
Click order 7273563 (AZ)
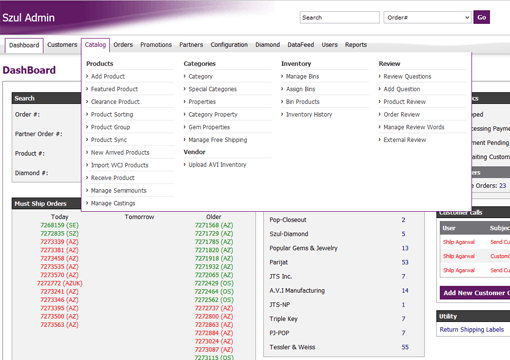point(59,325)
